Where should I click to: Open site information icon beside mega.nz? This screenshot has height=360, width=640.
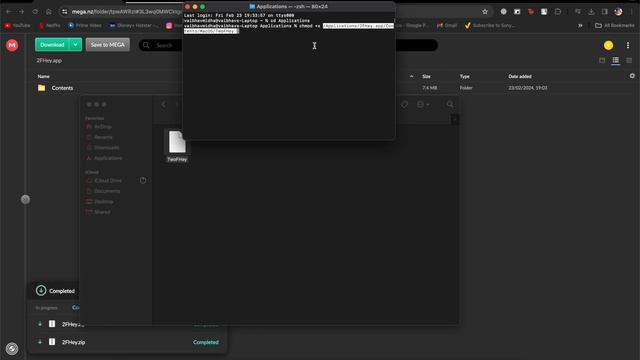pyautogui.click(x=64, y=12)
